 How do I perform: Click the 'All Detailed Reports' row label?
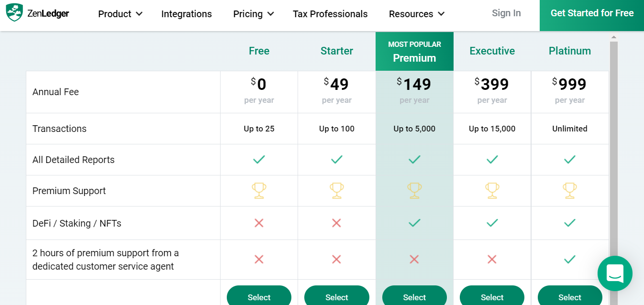(73, 160)
